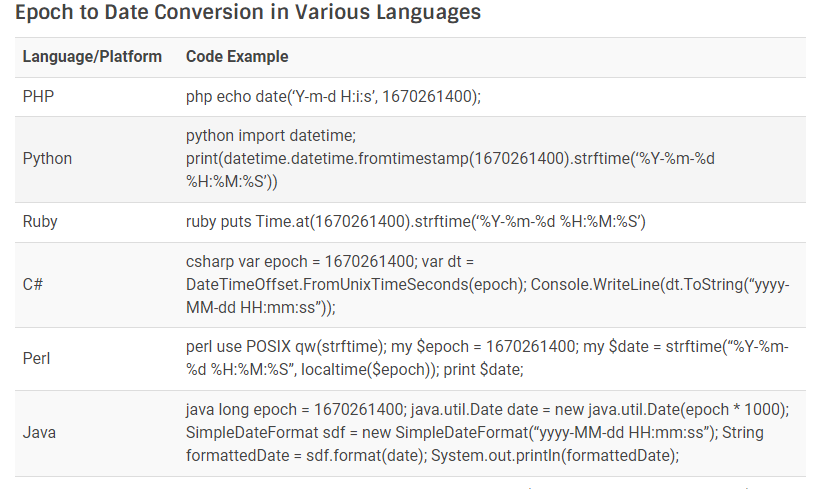Click the csharp var epoch code line
This screenshot has height=489, width=817.
point(330,261)
